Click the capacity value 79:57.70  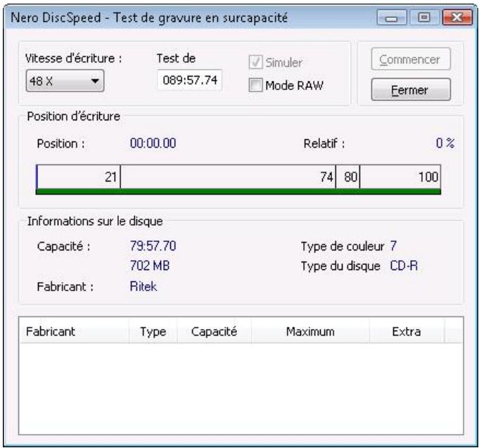(153, 246)
